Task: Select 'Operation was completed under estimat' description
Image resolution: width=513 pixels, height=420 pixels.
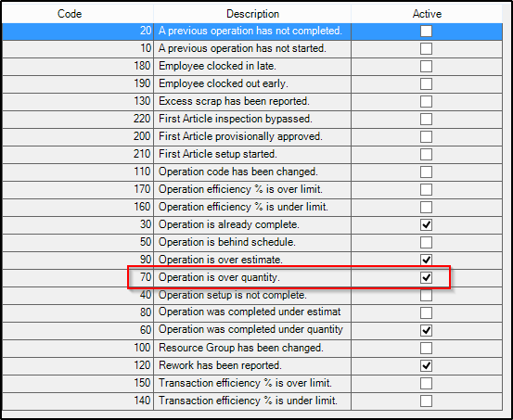Action: pyautogui.click(x=250, y=312)
